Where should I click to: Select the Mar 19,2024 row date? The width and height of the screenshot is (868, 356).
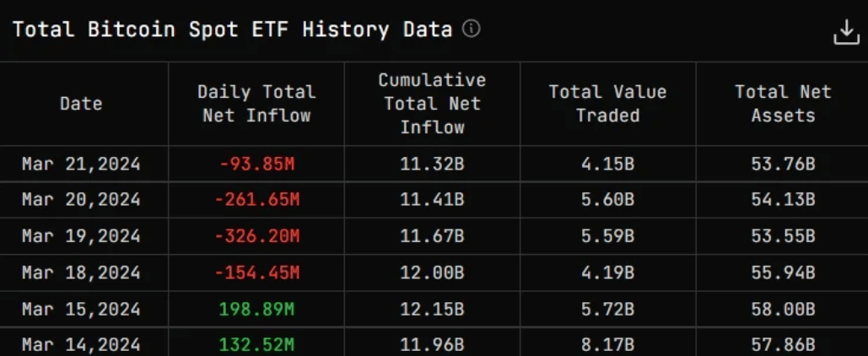point(81,236)
